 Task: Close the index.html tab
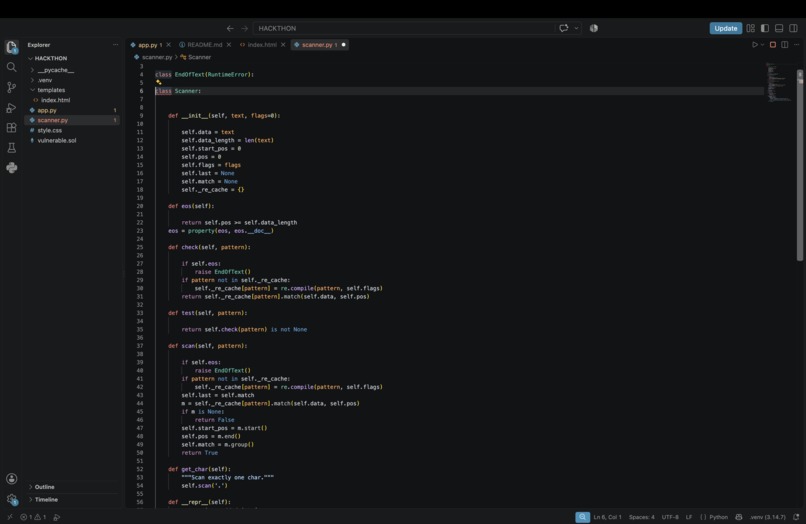coord(283,45)
